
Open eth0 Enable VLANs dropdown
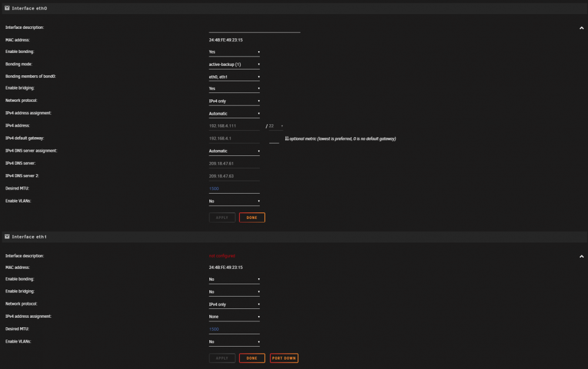tap(235, 201)
